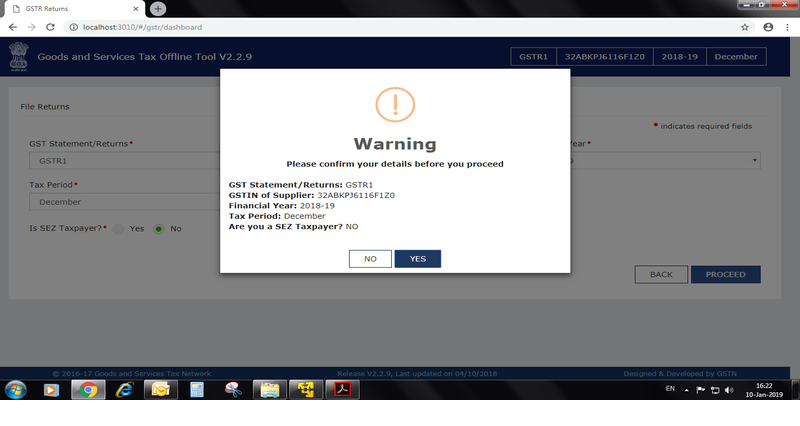Click the Windows Start button

tap(16, 390)
